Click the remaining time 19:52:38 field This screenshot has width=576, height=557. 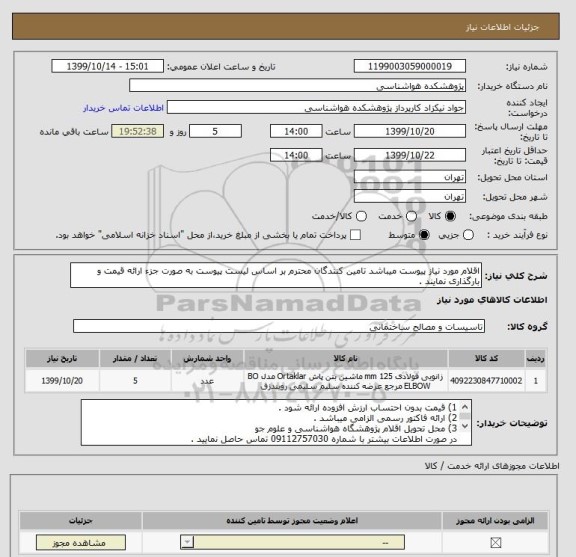138,132
